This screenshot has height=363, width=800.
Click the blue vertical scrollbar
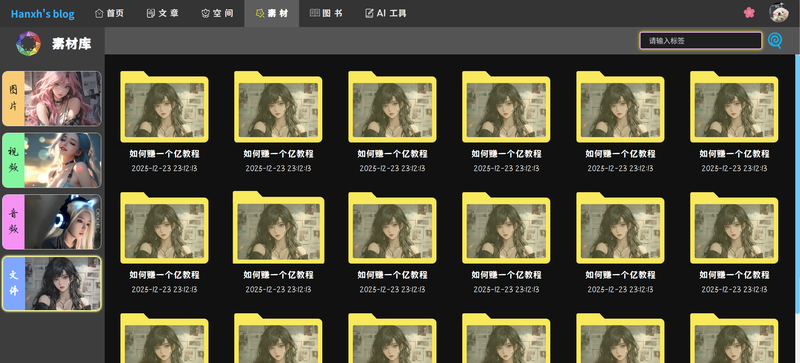797,184
